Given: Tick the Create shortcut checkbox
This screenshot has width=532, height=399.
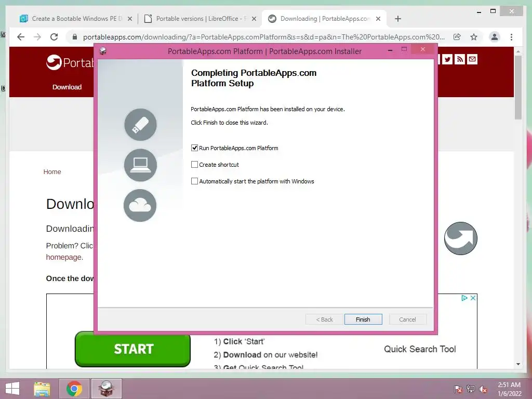Looking at the screenshot, I should click(x=194, y=165).
